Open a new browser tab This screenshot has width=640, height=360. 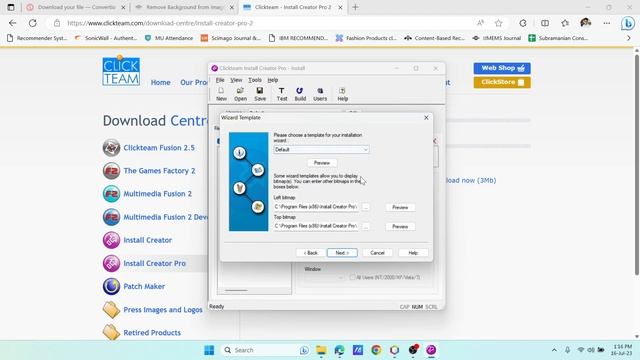click(x=355, y=7)
